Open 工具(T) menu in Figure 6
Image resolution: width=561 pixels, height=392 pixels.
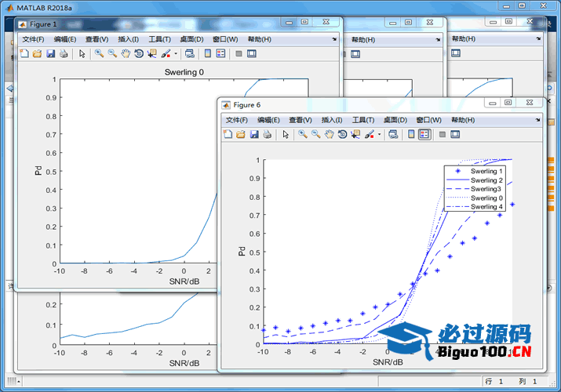tap(363, 120)
